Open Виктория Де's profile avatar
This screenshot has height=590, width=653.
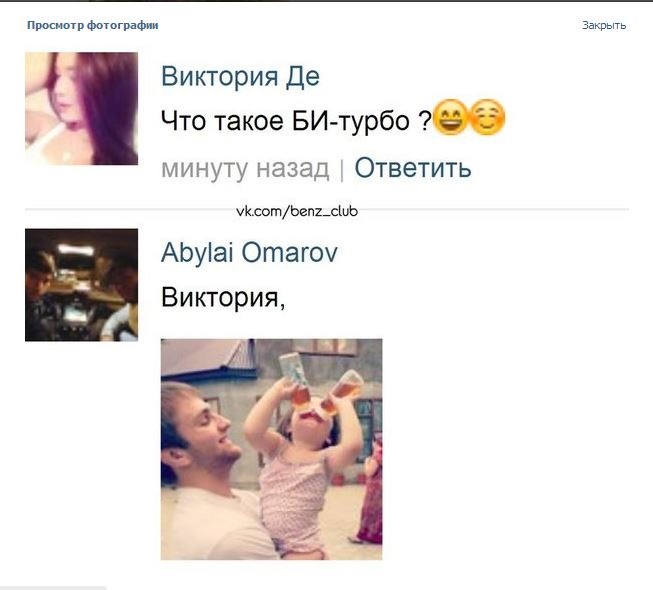point(81,108)
